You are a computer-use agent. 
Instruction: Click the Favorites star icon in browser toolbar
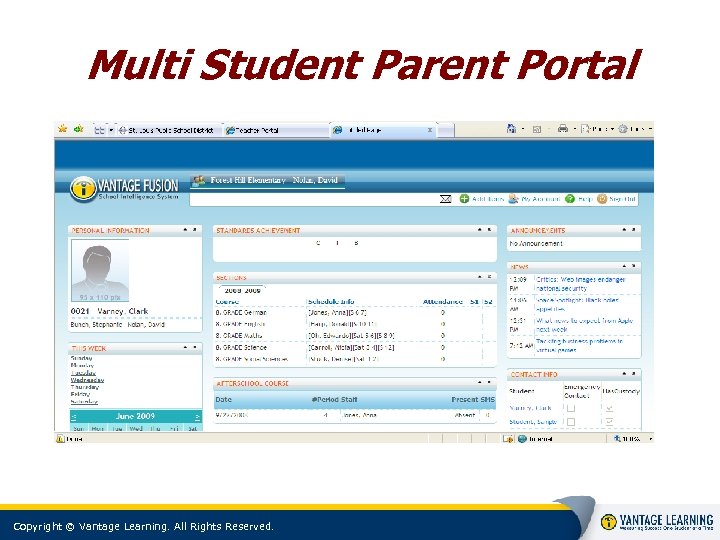(x=62, y=129)
